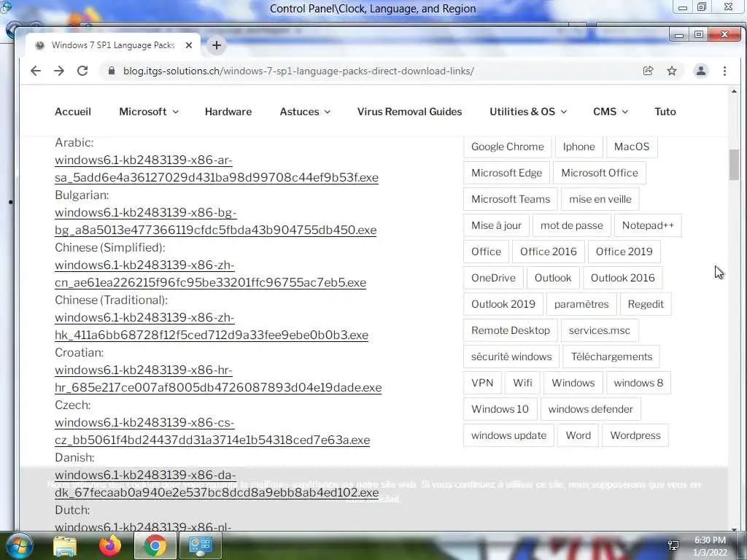Image resolution: width=747 pixels, height=560 pixels.
Task: Share this page using address bar icon
Action: 648,71
